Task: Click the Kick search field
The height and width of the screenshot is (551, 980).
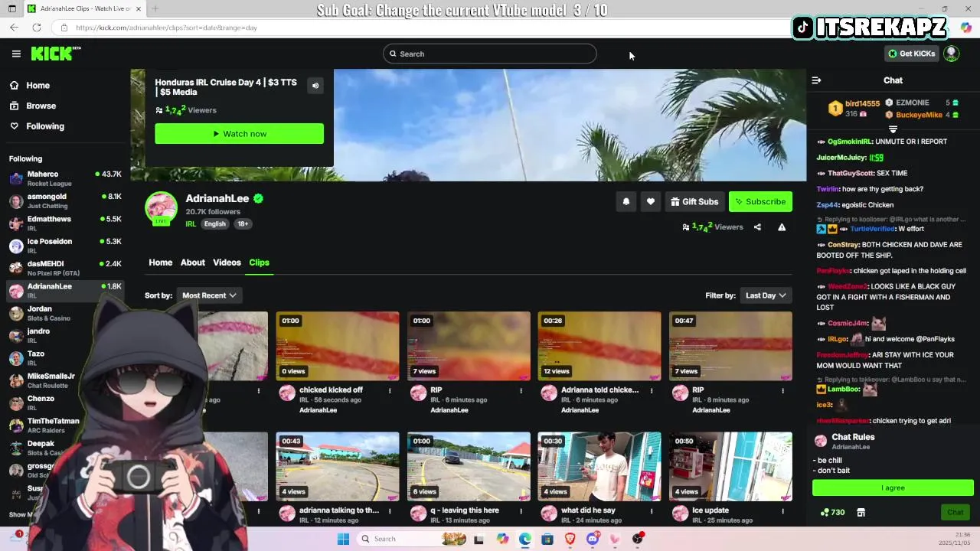Action: 490,54
